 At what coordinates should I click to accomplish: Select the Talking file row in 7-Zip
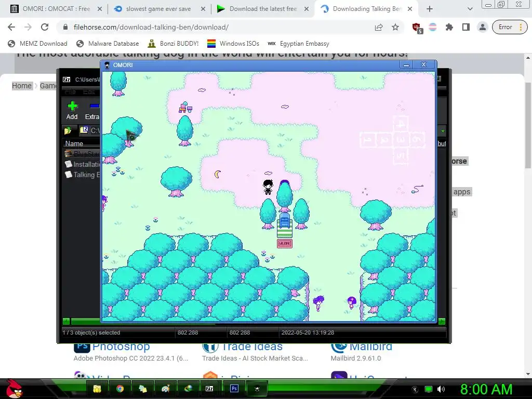(83, 175)
